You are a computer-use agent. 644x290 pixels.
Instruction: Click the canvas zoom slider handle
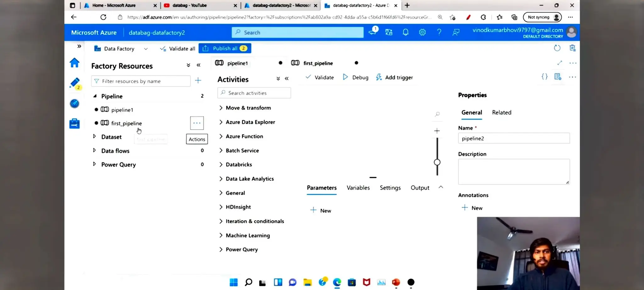pos(437,162)
